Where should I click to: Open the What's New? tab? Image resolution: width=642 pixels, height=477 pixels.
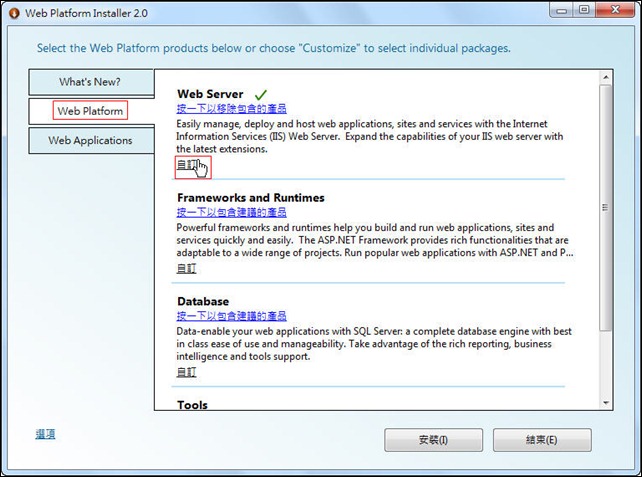[91, 82]
